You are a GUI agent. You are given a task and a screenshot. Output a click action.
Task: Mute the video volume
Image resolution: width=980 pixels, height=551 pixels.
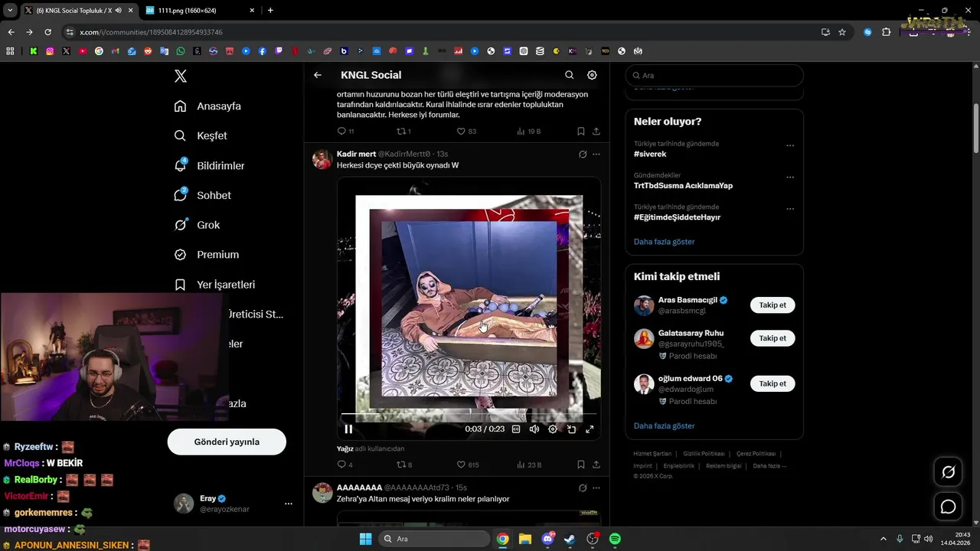pos(534,429)
